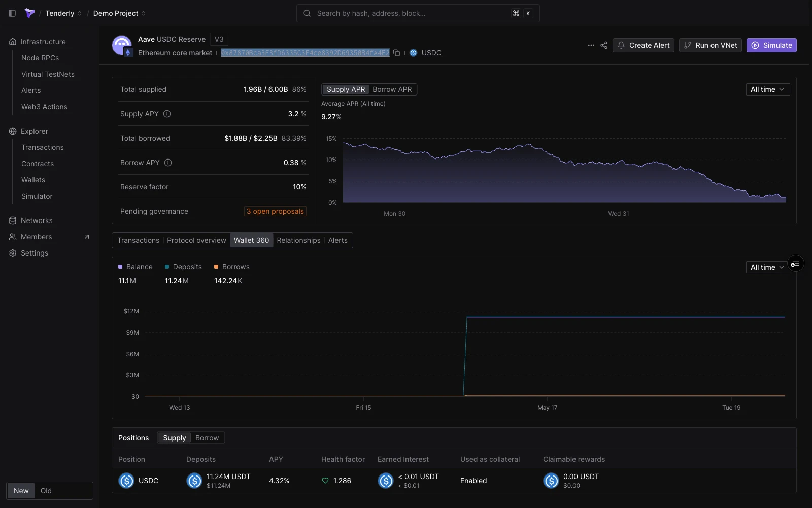Go to Node RPCs
This screenshot has width=812, height=508.
(40, 58)
